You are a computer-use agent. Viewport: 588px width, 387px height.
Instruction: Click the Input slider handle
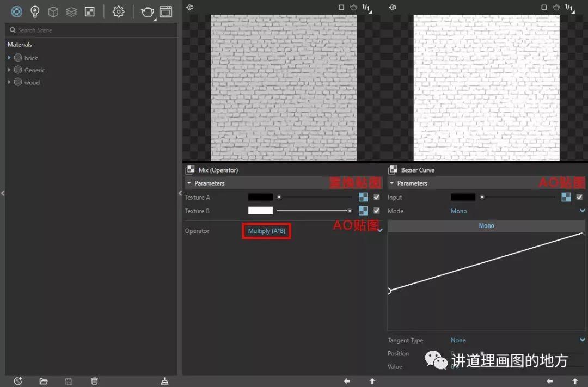[482, 197]
